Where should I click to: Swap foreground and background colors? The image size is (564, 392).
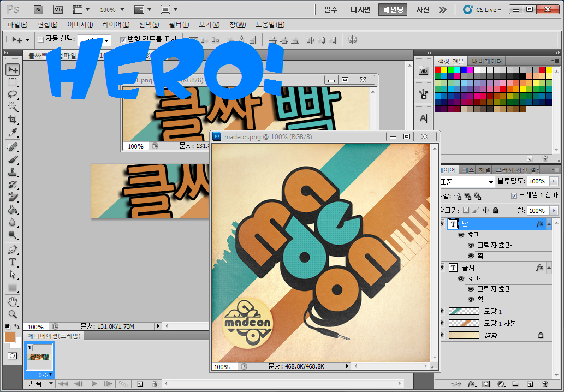tap(17, 326)
